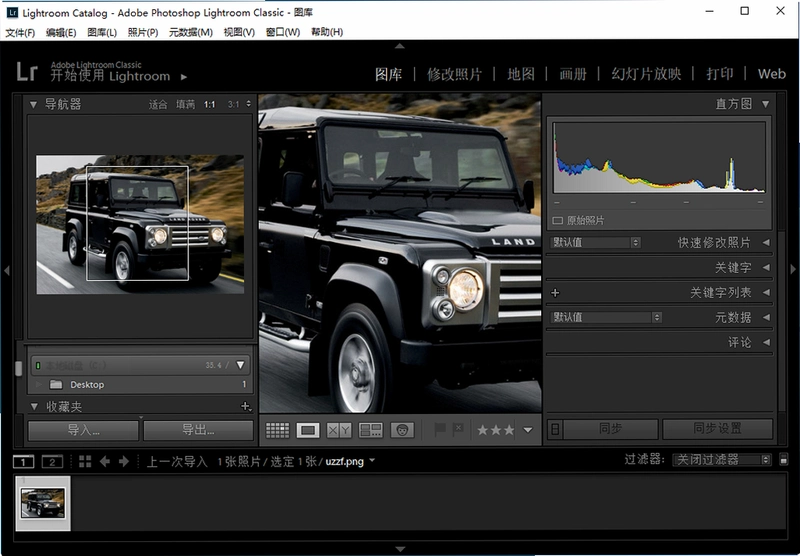Select loupe view icon in toolbar
Image resolution: width=800 pixels, height=556 pixels.
pos(308,430)
